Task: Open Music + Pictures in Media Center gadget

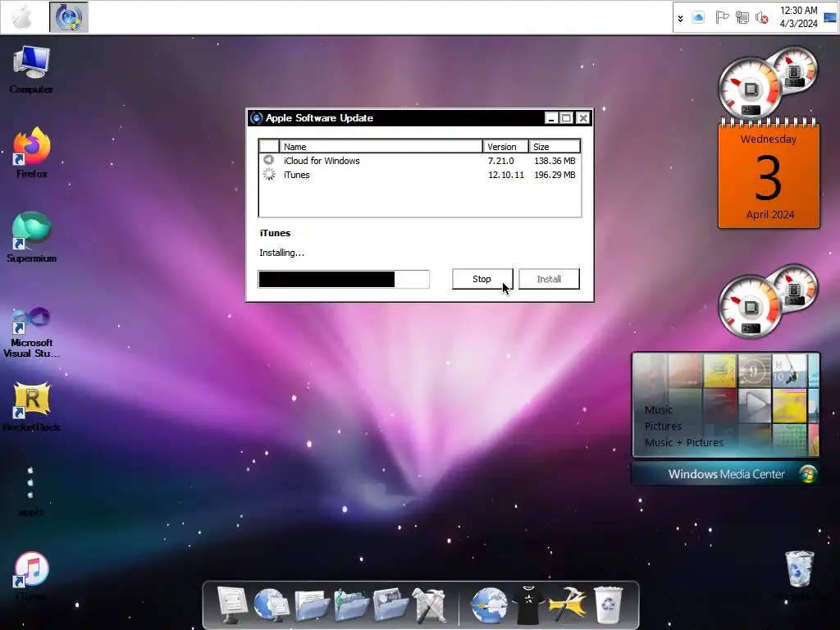Action: tap(684, 443)
